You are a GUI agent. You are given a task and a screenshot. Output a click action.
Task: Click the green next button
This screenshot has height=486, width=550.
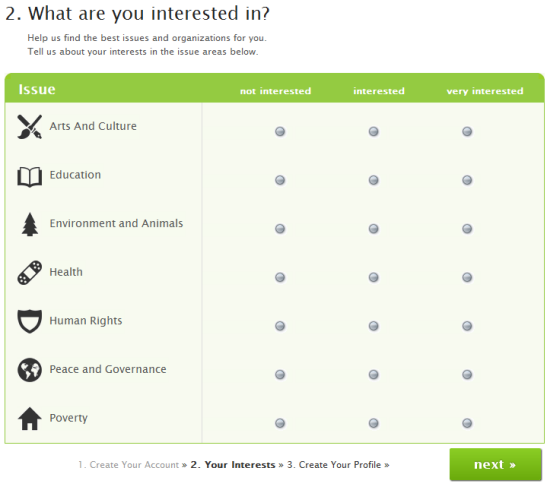click(496, 464)
